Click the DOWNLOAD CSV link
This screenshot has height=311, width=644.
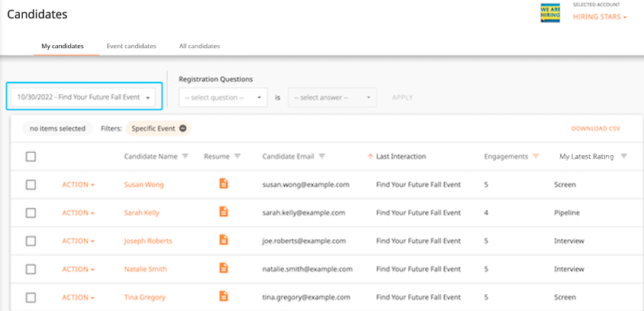tap(595, 128)
